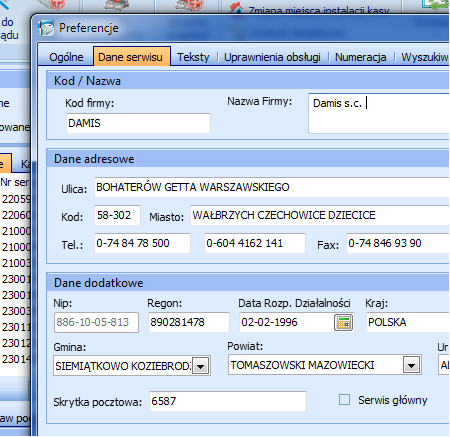Click the Fax number field
450x437 pixels.
(398, 243)
